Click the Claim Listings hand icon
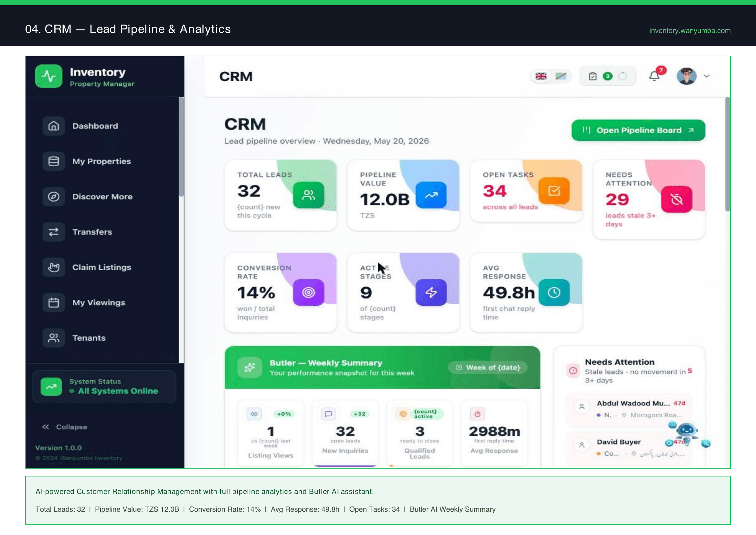The height and width of the screenshot is (535, 756). (x=54, y=267)
